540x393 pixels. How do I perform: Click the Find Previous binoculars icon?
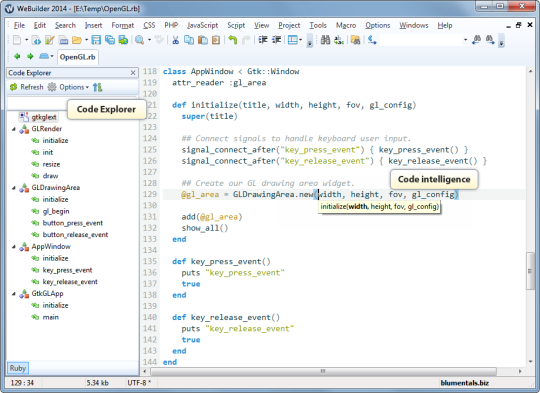(x=476, y=40)
